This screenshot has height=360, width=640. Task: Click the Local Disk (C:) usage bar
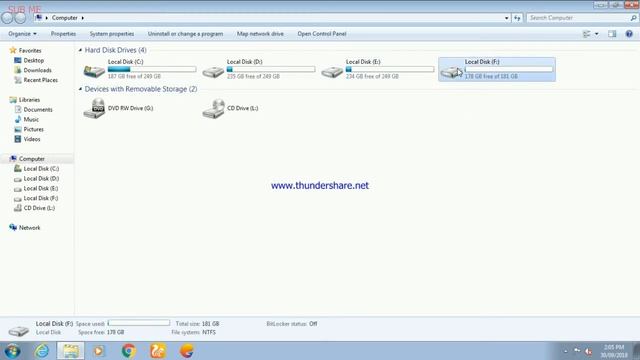click(x=152, y=69)
